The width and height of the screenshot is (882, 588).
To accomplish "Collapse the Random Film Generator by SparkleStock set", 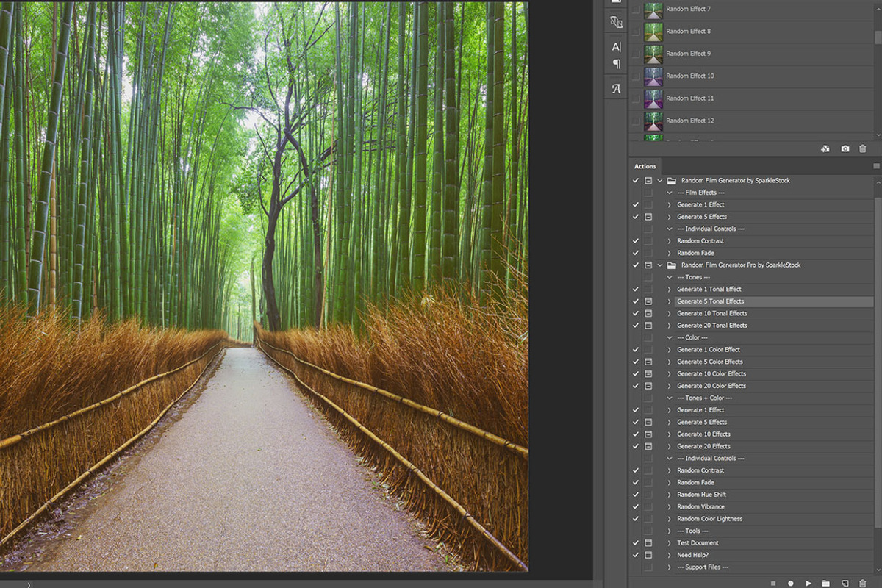I will coord(660,180).
